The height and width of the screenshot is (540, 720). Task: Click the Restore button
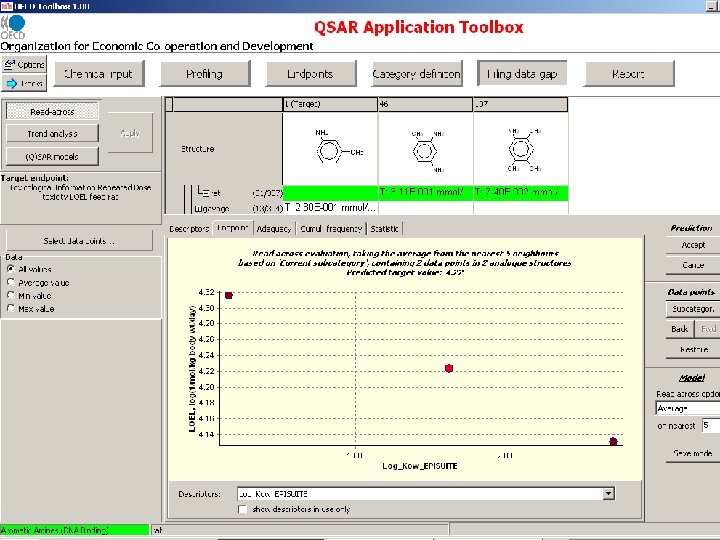[694, 349]
